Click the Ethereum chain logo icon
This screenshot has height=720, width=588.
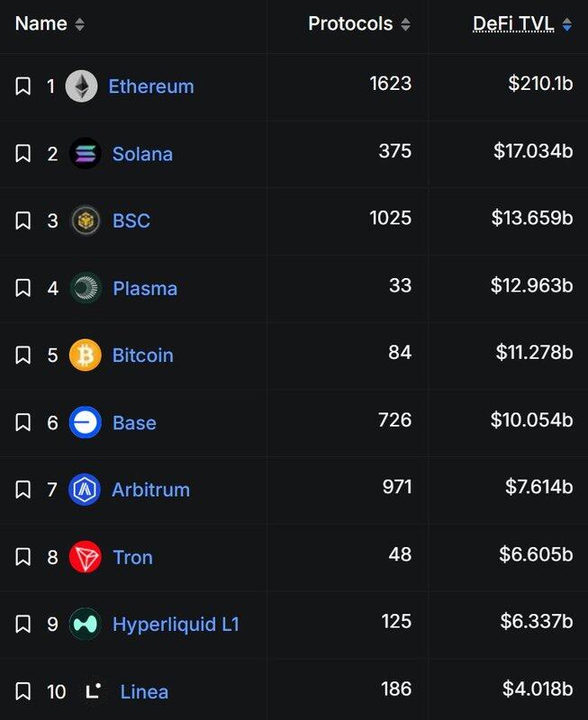pyautogui.click(x=82, y=86)
